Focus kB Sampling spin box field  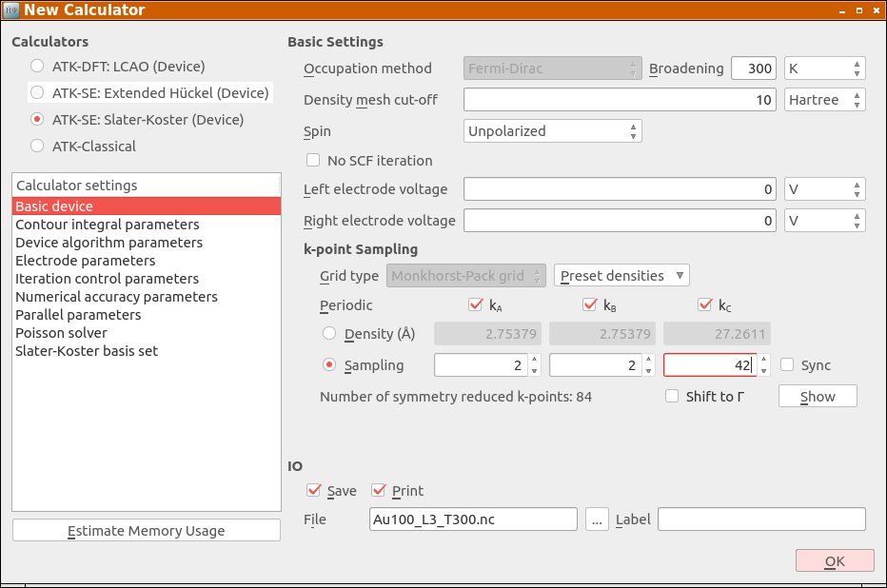pyautogui.click(x=596, y=365)
